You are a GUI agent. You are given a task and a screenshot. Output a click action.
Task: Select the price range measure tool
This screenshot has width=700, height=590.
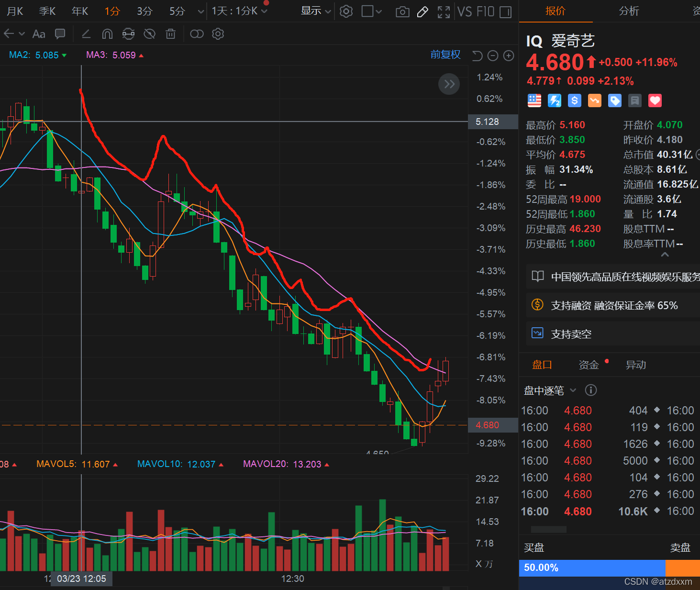(x=128, y=33)
